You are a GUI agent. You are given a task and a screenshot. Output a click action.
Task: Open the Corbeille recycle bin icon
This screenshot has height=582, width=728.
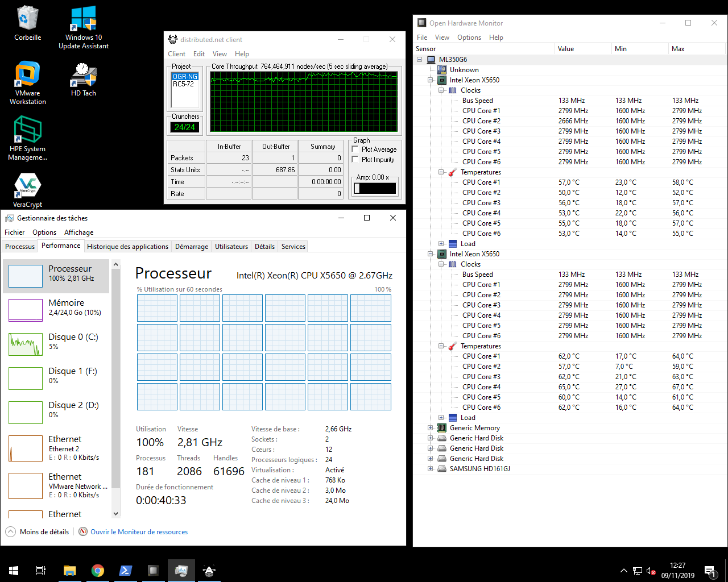[x=27, y=23]
